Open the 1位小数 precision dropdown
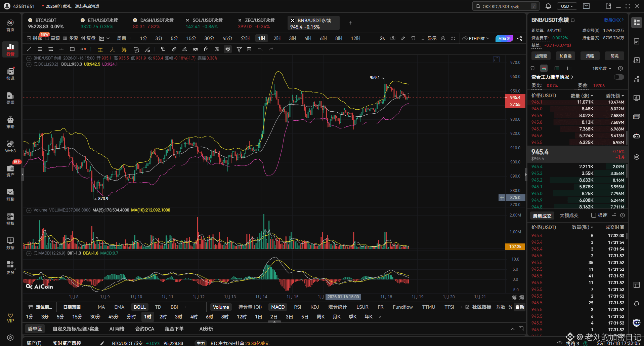This screenshot has height=346, width=644. click(x=602, y=69)
